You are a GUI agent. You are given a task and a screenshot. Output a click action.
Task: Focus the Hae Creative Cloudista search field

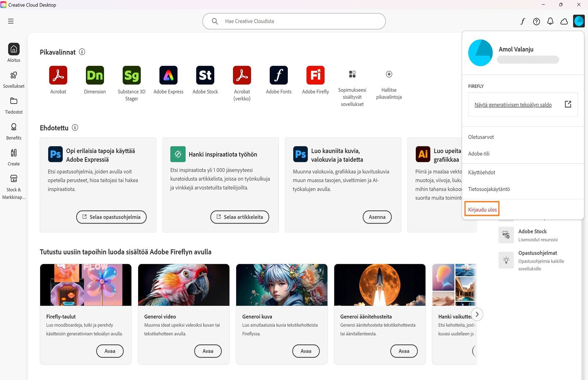pyautogui.click(x=294, y=21)
